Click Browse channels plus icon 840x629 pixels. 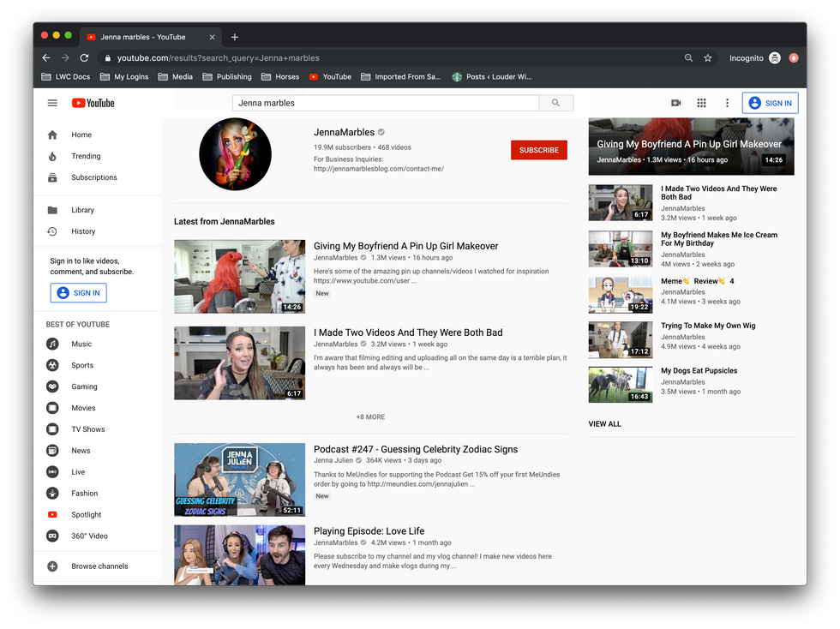click(52, 566)
